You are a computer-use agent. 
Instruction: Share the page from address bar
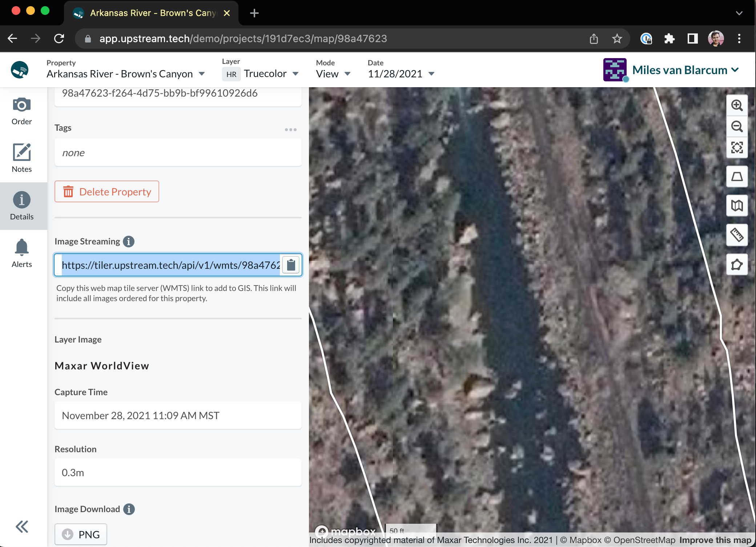(x=594, y=39)
